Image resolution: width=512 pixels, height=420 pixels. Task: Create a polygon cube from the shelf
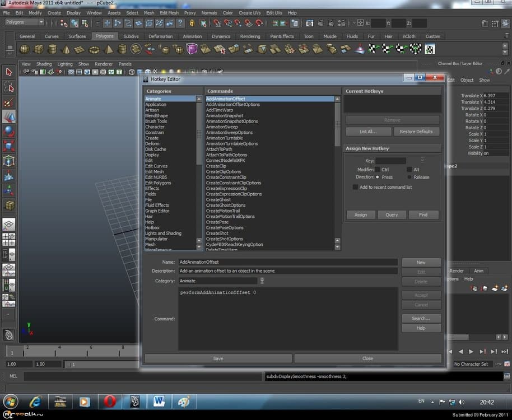(x=39, y=49)
